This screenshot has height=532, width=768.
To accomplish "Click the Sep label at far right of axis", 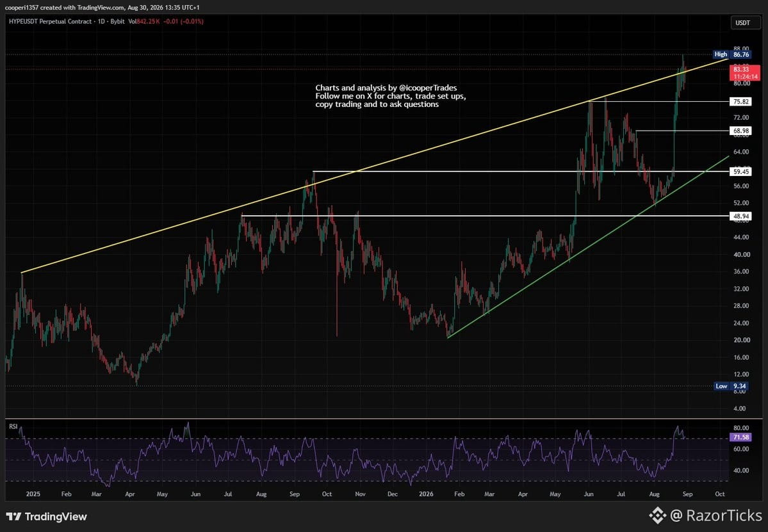I will coord(687,494).
